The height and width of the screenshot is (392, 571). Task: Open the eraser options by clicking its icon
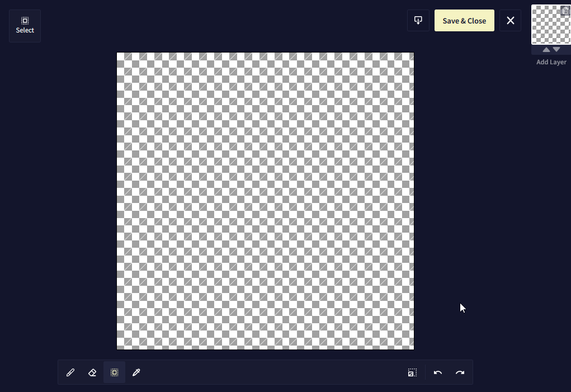pyautogui.click(x=92, y=372)
